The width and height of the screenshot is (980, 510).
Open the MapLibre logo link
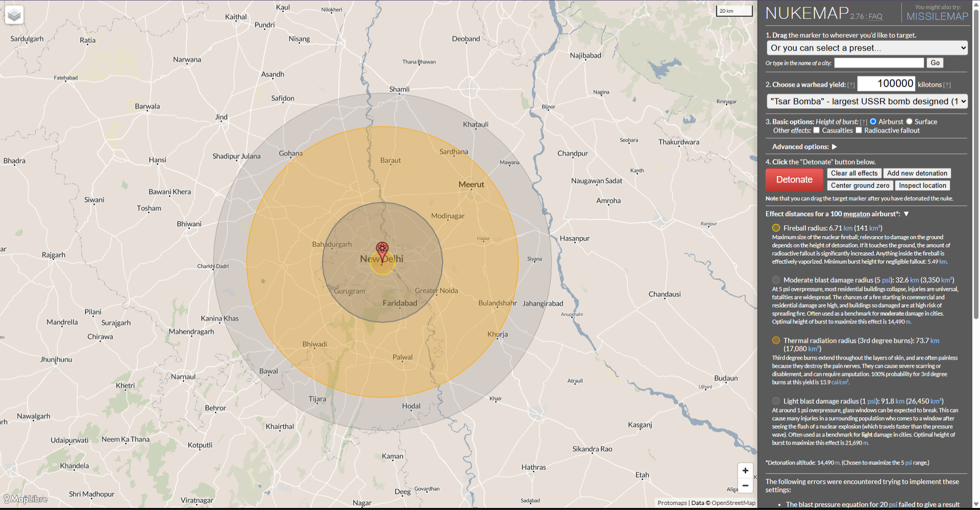pyautogui.click(x=26, y=499)
